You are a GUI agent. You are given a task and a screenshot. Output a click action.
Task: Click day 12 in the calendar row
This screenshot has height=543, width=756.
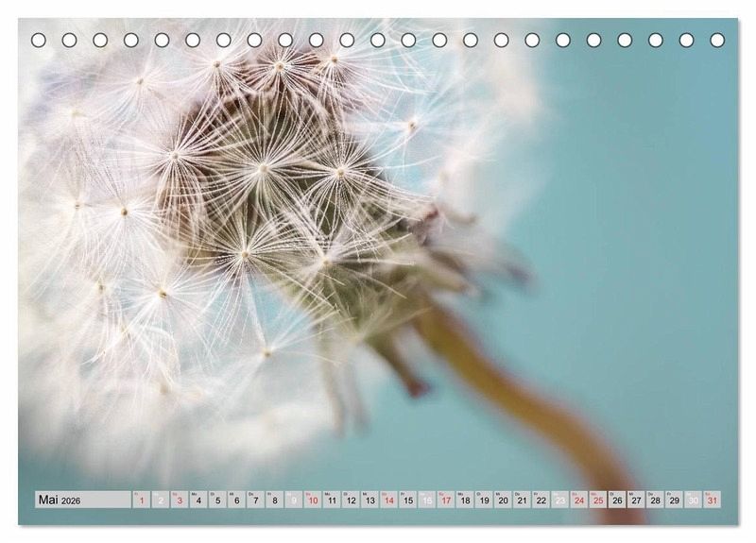pyautogui.click(x=351, y=501)
